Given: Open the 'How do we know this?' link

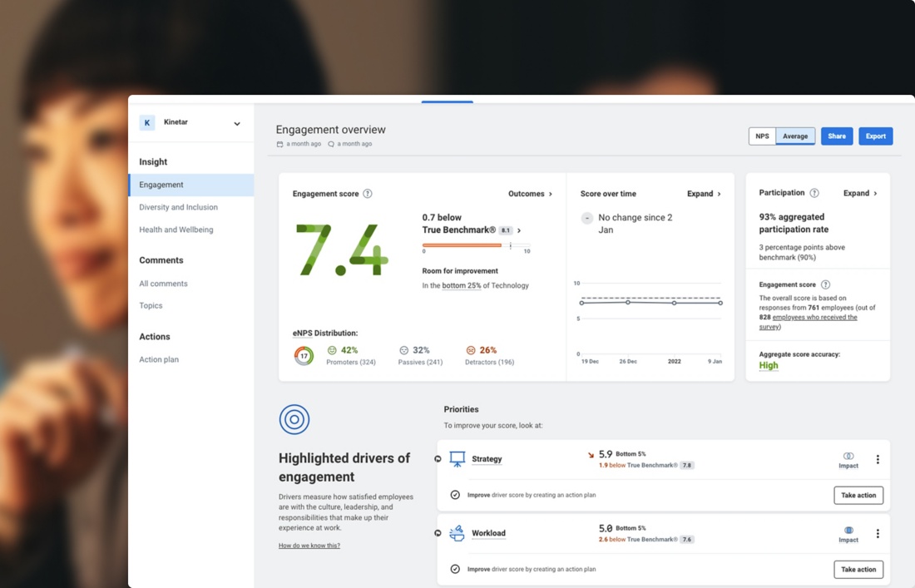Looking at the screenshot, I should 309,546.
